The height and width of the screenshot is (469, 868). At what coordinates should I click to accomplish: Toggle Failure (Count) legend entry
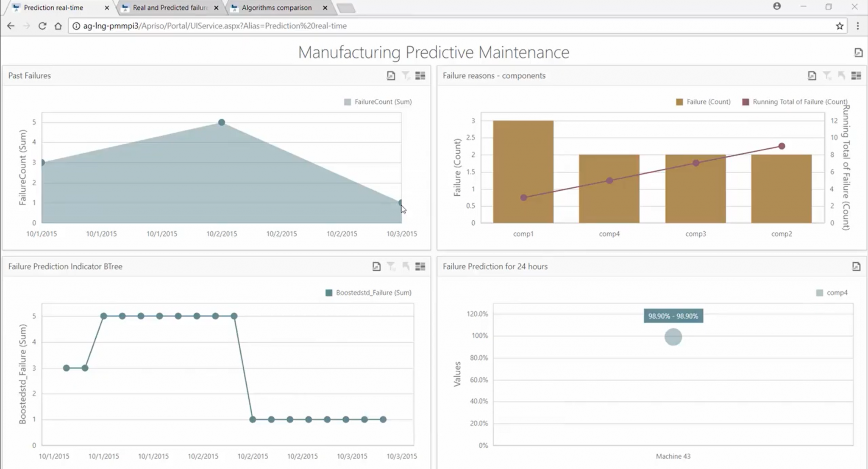(704, 102)
